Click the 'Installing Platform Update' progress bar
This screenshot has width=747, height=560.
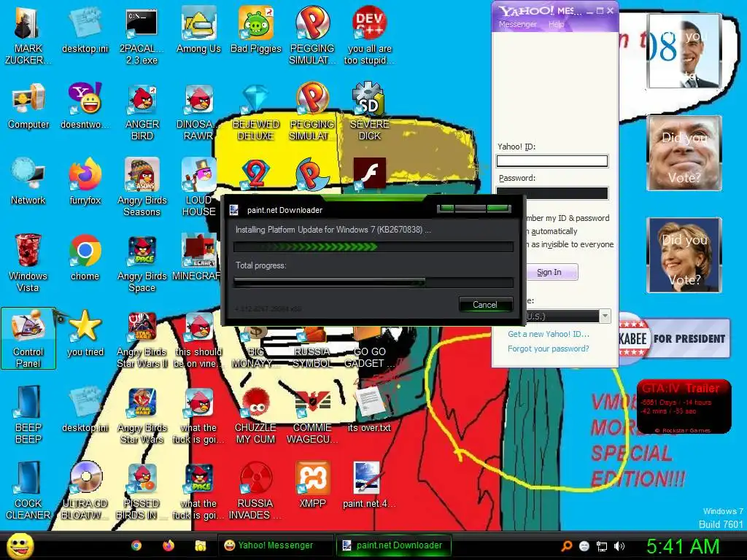click(x=373, y=246)
